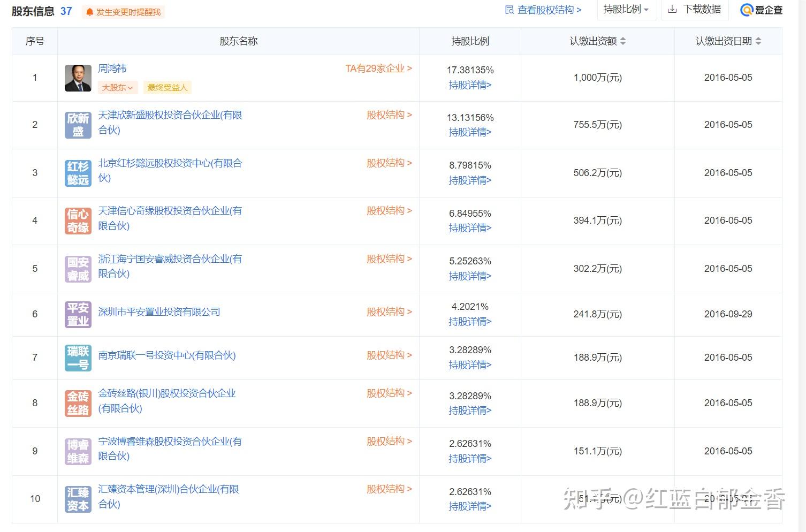Select the 2016-09-29 date cell
This screenshot has width=806, height=532.
[728, 314]
